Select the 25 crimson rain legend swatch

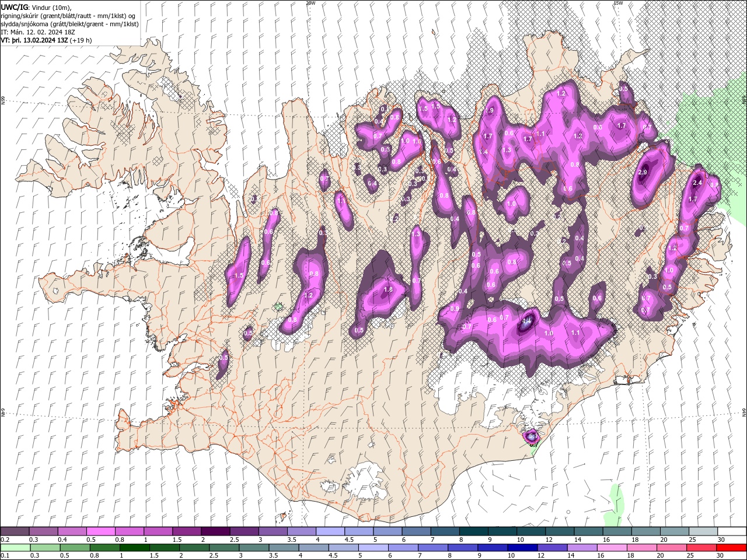point(701,548)
